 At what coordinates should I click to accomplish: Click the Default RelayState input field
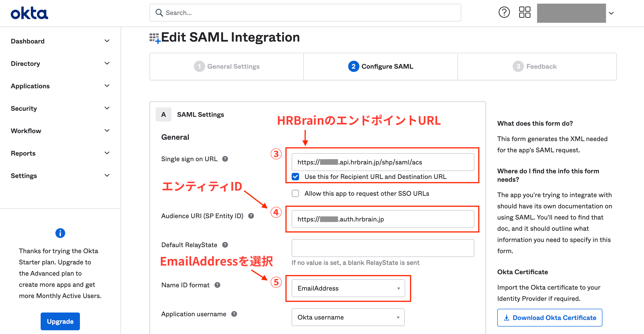pyautogui.click(x=383, y=248)
